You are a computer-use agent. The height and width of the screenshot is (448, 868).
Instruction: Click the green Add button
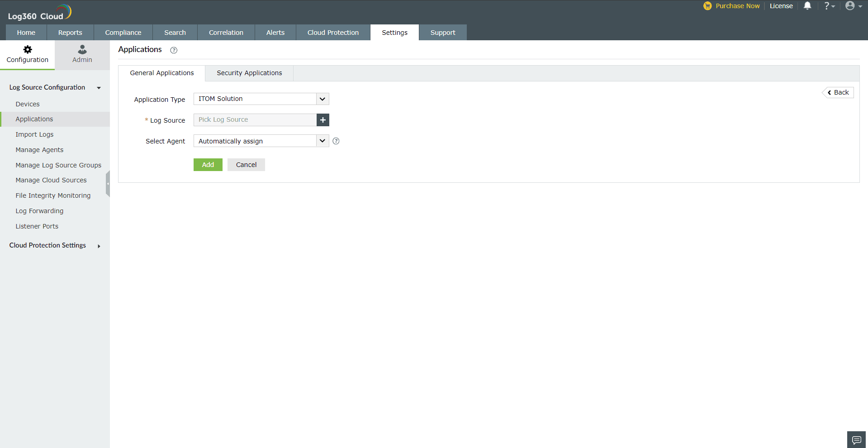coord(208,165)
